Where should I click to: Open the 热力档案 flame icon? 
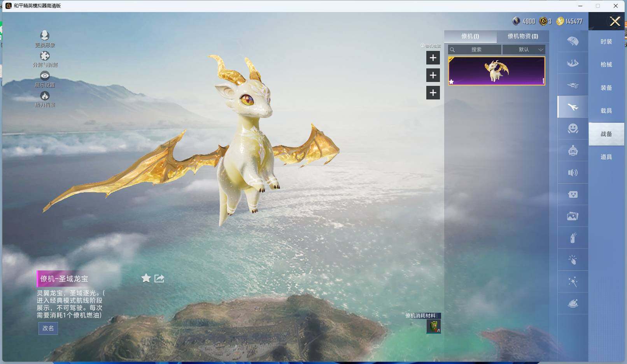[x=45, y=96]
